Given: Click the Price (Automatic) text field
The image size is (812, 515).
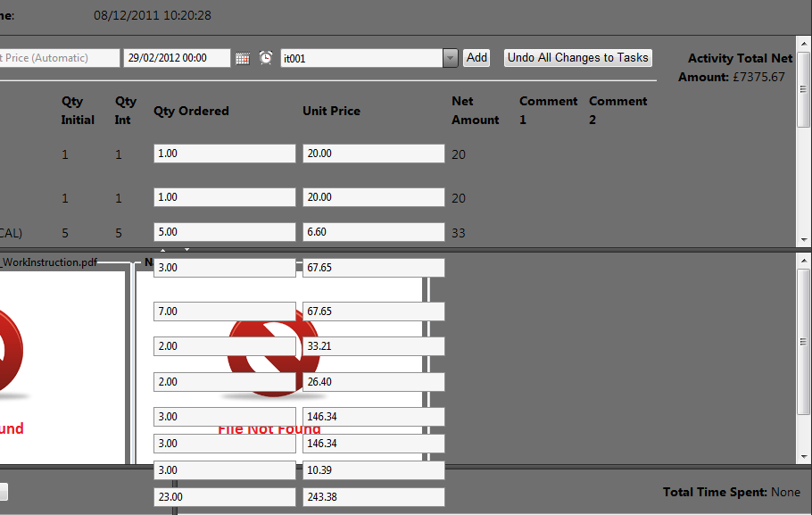Looking at the screenshot, I should (58, 58).
